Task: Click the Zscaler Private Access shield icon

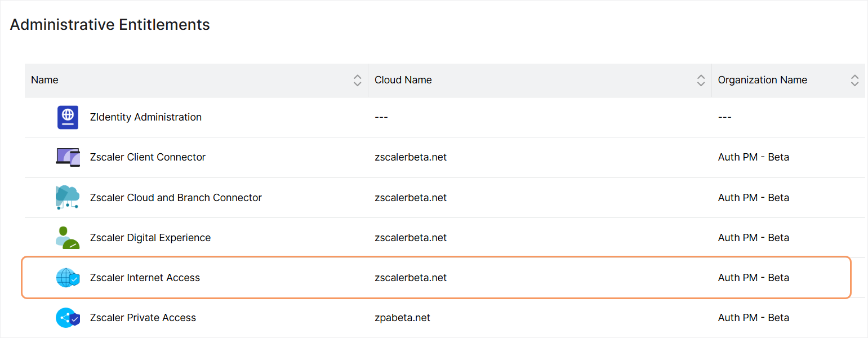Action: [x=68, y=318]
